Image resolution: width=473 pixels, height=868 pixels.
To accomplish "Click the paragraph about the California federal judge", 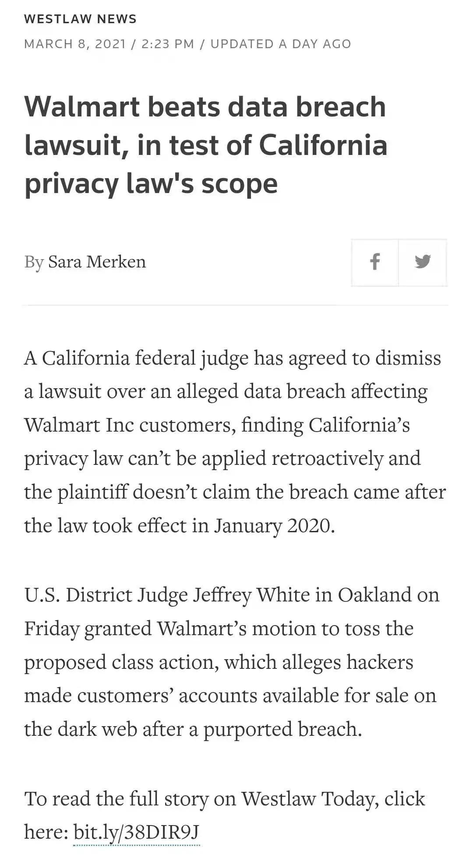I will (235, 442).
